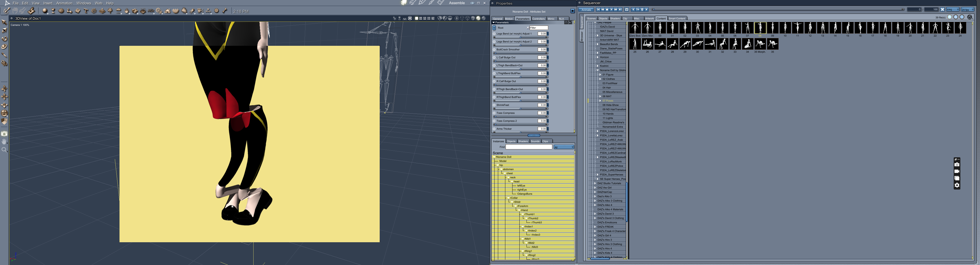Toggle the Assemble room eye icon

click(472, 3)
